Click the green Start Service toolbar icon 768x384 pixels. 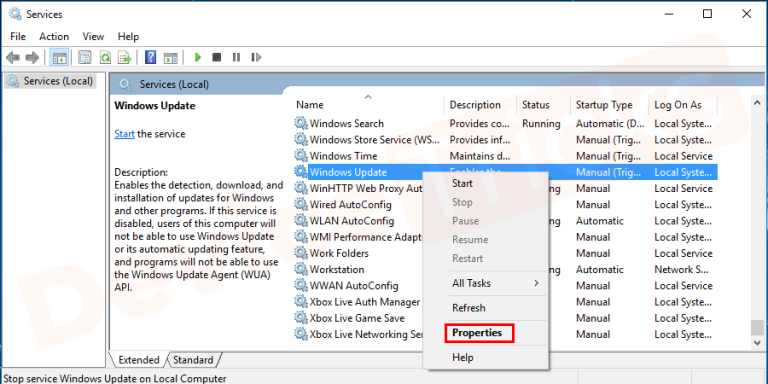198,58
